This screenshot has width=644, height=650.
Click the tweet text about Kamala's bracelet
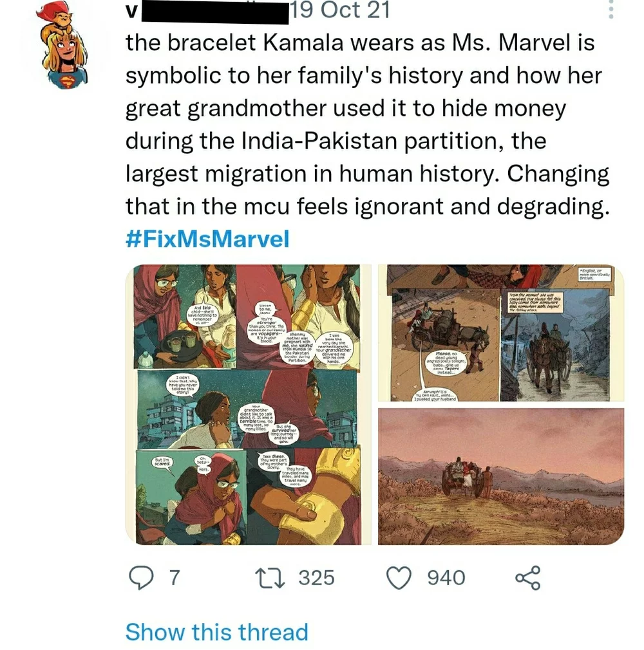[x=367, y=124]
